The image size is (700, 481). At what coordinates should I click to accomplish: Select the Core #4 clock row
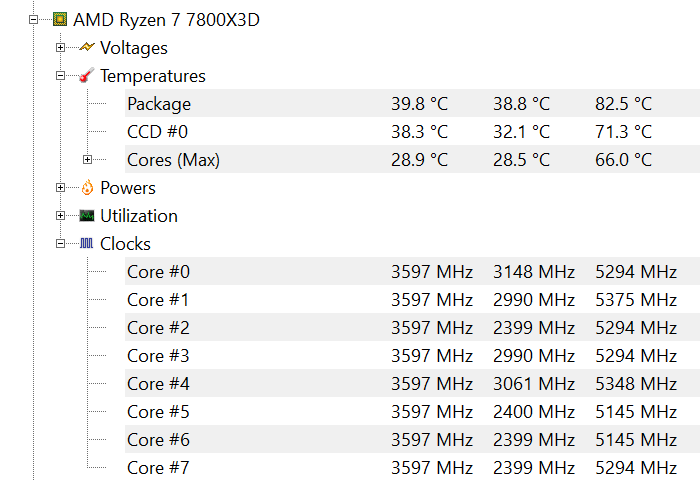[158, 384]
